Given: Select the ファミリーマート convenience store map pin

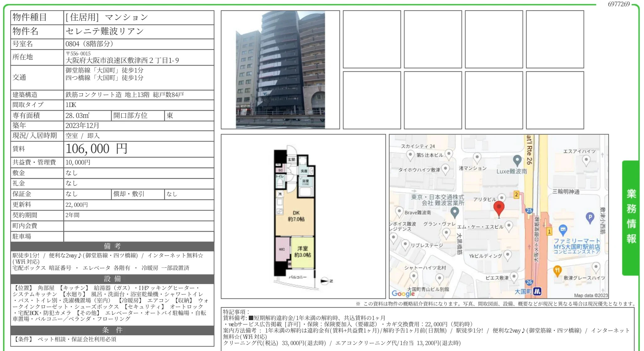Looking at the screenshot, I should 563,230.
